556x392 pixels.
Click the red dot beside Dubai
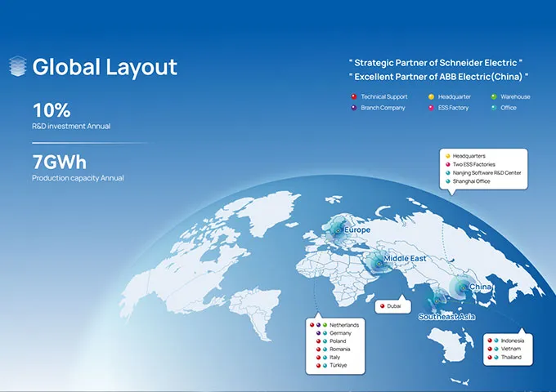tap(383, 306)
